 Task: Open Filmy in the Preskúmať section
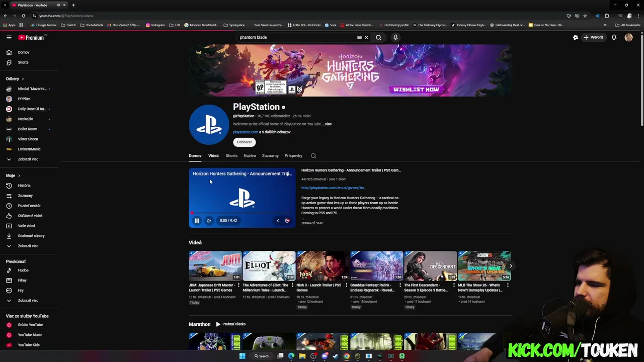tap(22, 280)
